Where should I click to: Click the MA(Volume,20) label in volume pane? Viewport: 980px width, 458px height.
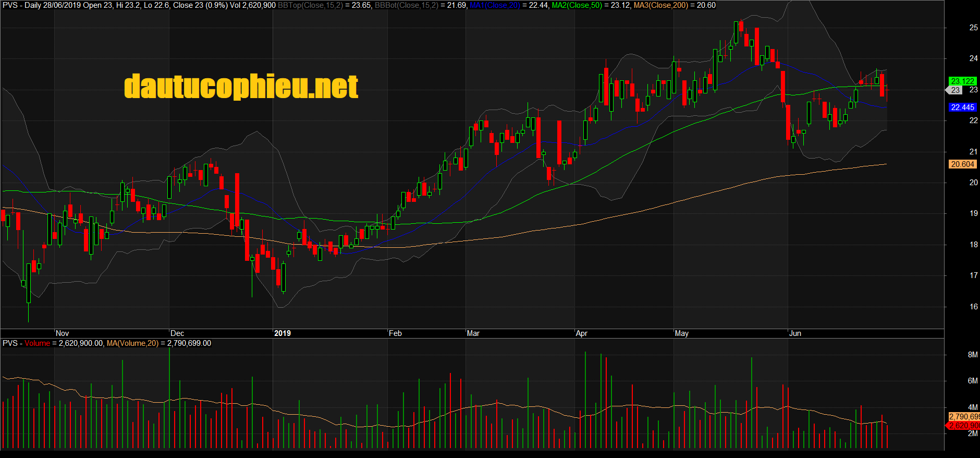[x=132, y=343]
